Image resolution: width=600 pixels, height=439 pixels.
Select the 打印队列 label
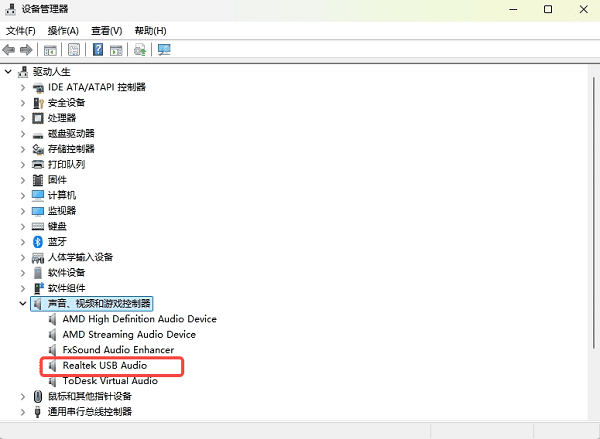(x=66, y=165)
